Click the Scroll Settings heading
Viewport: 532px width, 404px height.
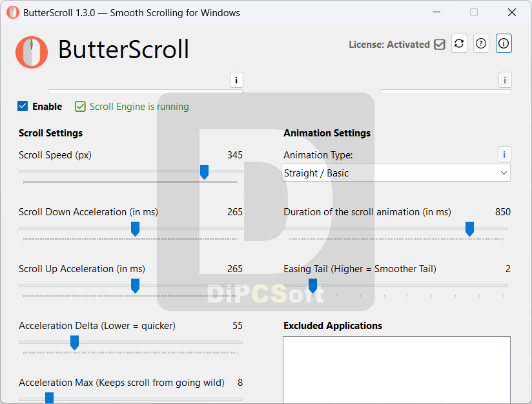[50, 133]
